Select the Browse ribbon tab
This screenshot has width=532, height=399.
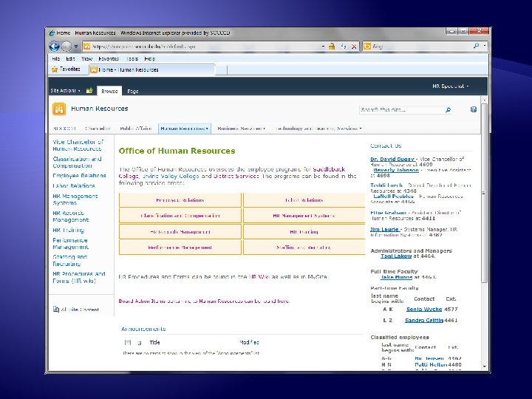click(109, 91)
